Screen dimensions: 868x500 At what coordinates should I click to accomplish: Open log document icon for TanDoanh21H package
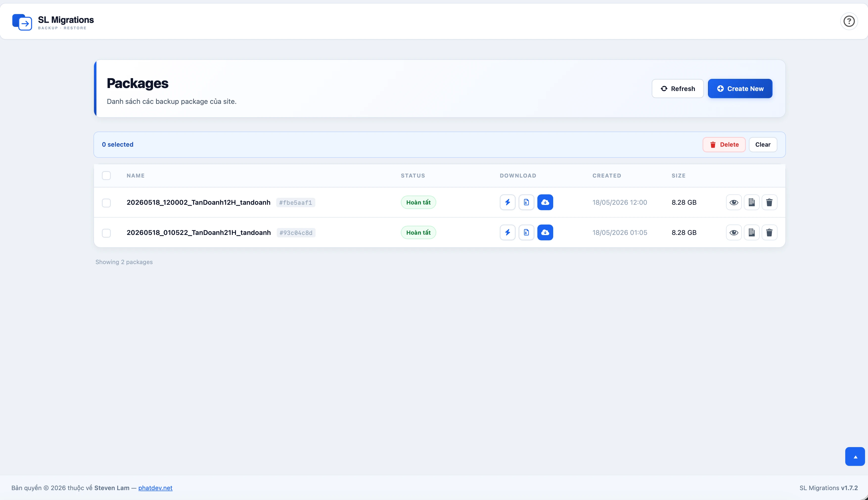pyautogui.click(x=752, y=232)
